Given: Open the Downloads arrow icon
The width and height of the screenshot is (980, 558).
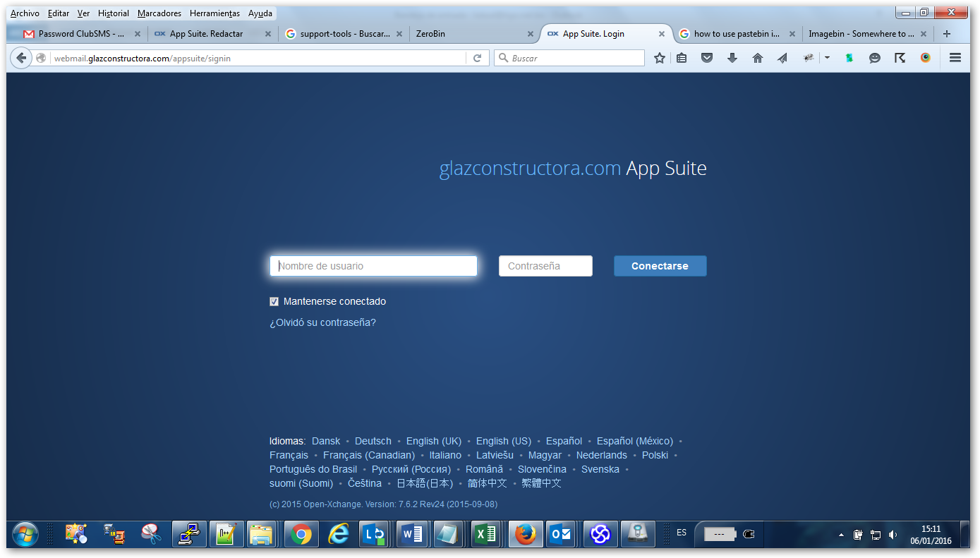Looking at the screenshot, I should tap(732, 59).
